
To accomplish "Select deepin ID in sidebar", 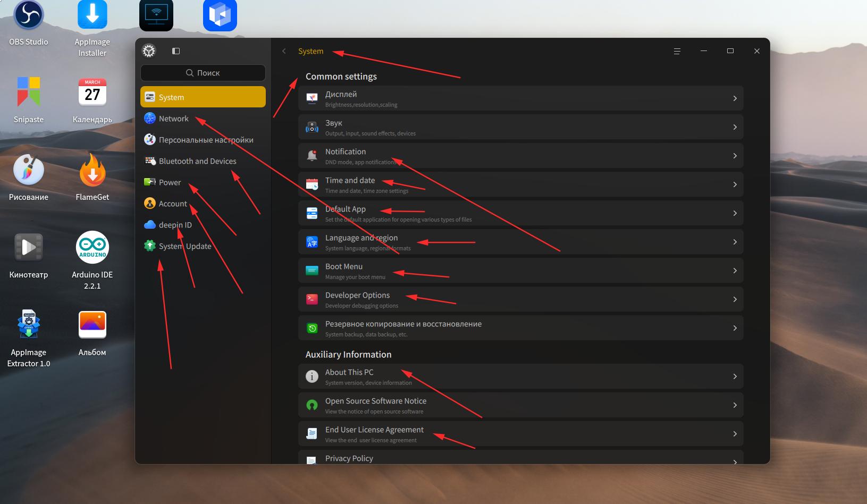I will click(x=203, y=225).
